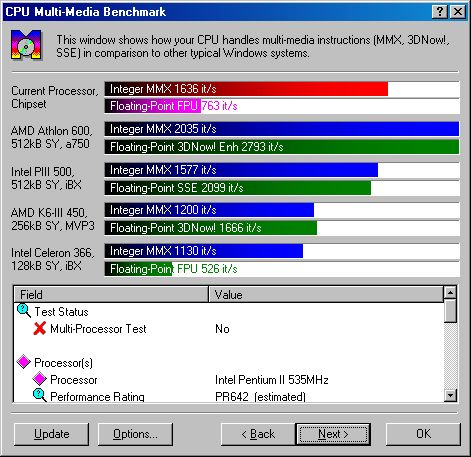Confirm with the OK button
The width and height of the screenshot is (471, 457).
[423, 434]
